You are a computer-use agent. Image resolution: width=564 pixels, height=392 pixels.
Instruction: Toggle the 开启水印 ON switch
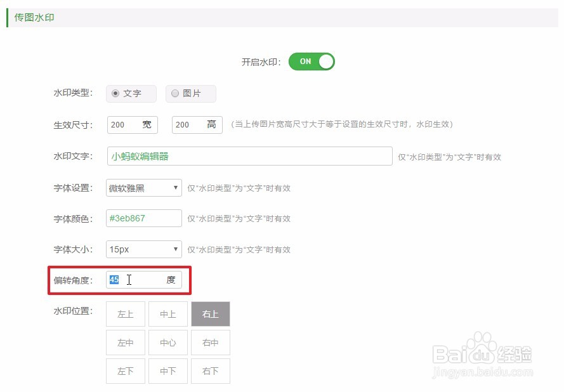click(311, 61)
